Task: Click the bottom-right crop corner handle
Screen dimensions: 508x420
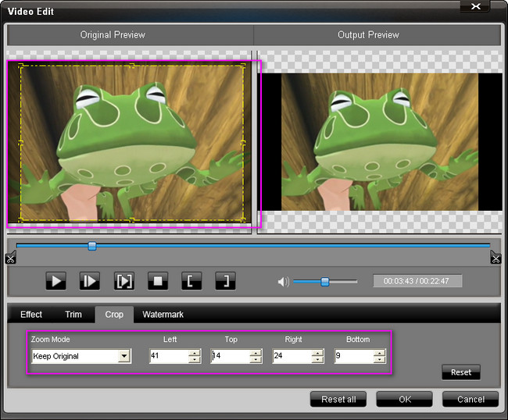Action: pyautogui.click(x=243, y=220)
